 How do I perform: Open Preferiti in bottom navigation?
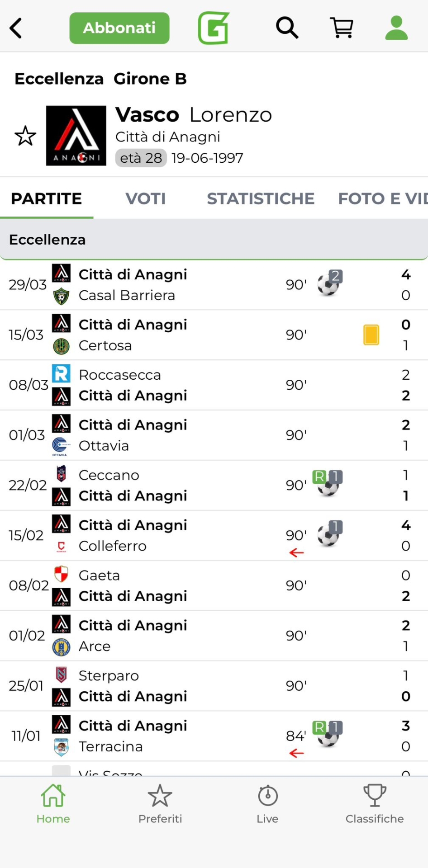tap(160, 804)
